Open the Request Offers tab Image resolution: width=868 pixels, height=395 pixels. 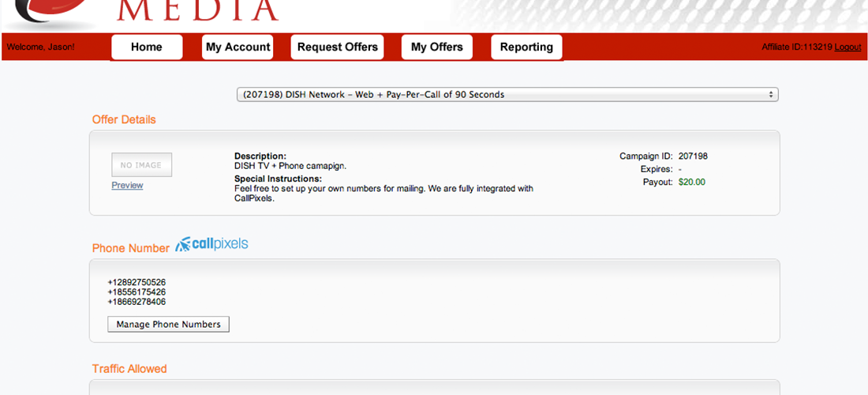(x=337, y=47)
